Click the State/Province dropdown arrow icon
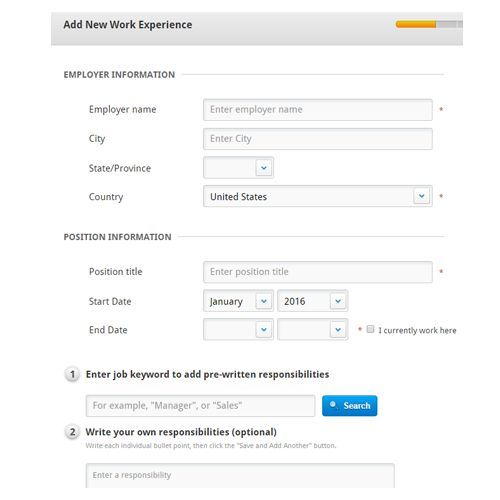 point(264,168)
